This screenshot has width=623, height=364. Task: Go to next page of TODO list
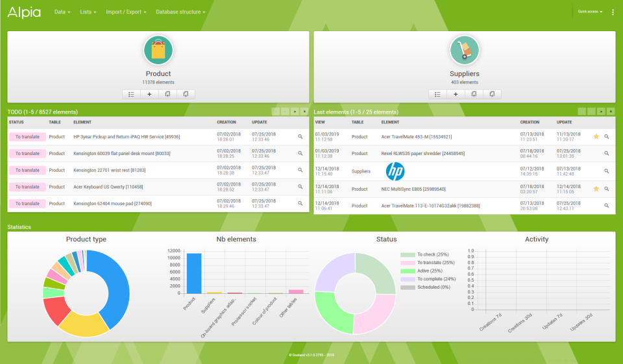coord(295,112)
